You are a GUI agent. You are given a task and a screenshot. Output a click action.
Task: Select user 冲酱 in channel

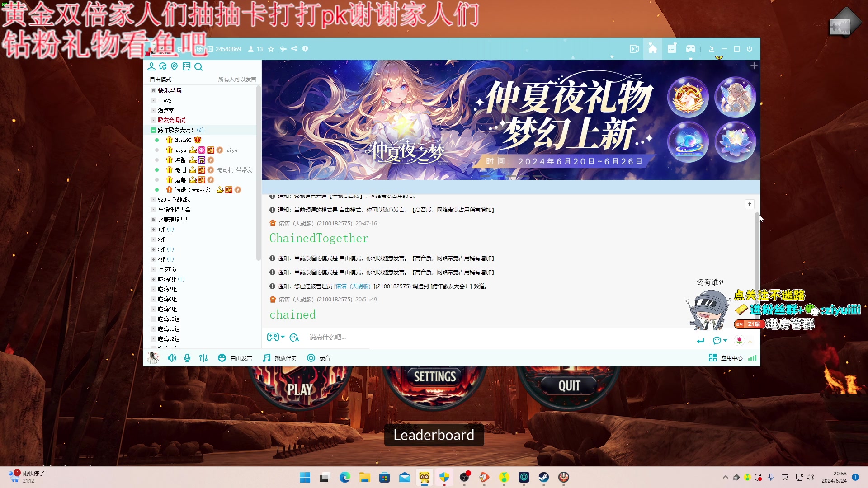[x=180, y=160]
